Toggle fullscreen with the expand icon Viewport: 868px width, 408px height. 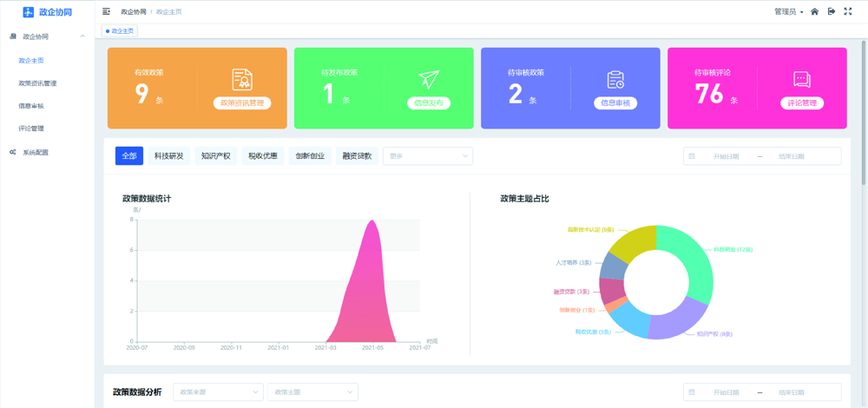pyautogui.click(x=848, y=12)
